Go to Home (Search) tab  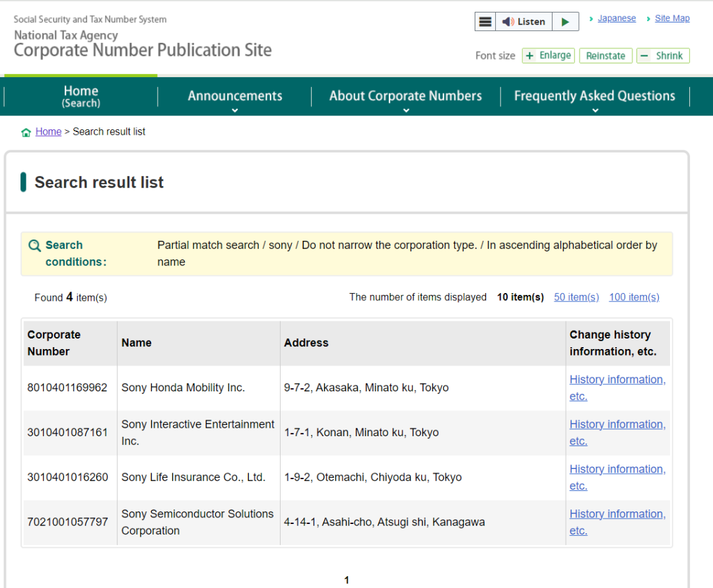(81, 96)
